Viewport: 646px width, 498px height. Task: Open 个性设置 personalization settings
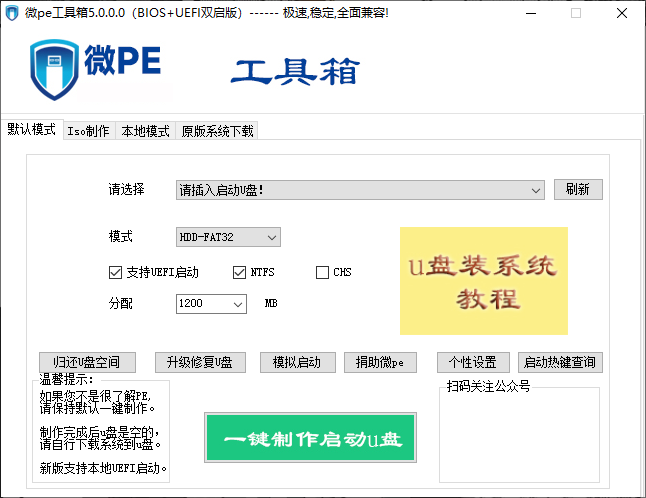[473, 362]
